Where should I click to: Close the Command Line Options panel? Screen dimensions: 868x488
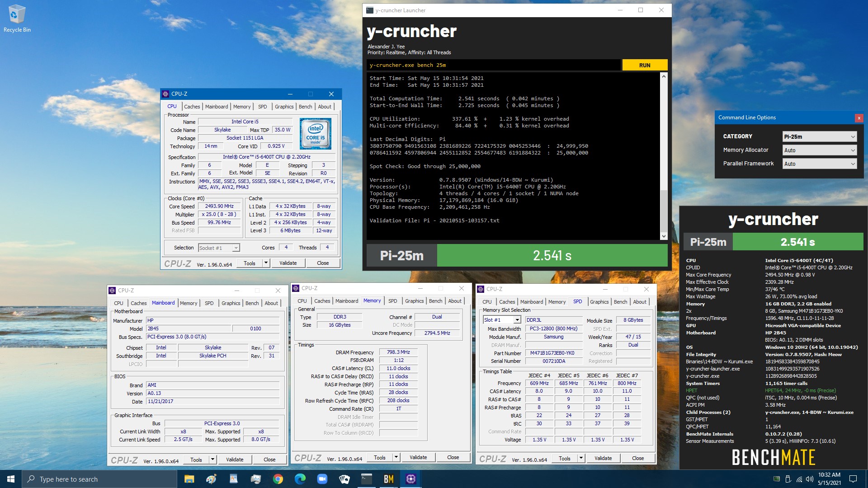859,118
